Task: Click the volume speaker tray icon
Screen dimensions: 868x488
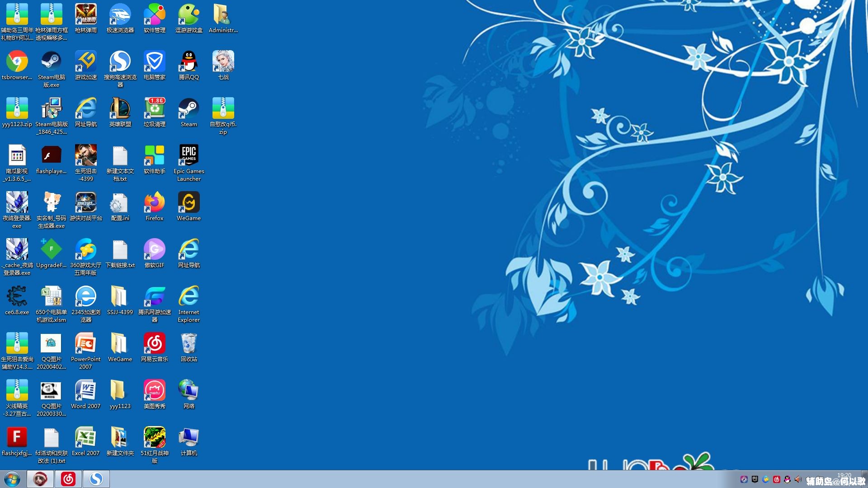Action: click(x=798, y=479)
